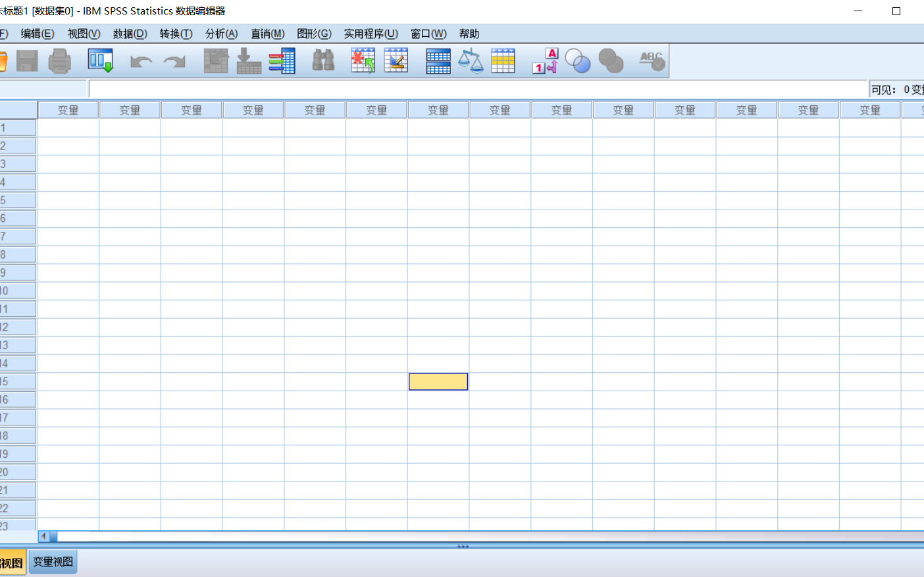Select row header 6
This screenshot has width=924, height=577.
[x=18, y=219]
